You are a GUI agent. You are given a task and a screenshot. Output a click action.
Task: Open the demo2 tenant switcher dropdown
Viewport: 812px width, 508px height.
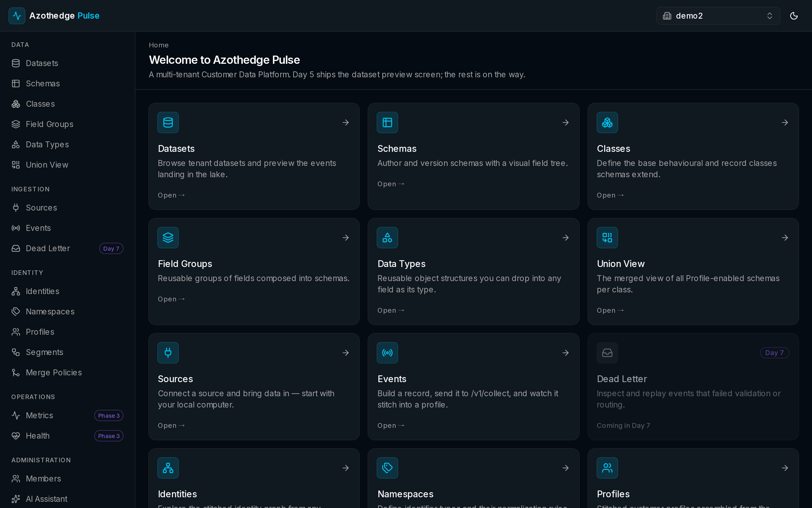pyautogui.click(x=718, y=16)
